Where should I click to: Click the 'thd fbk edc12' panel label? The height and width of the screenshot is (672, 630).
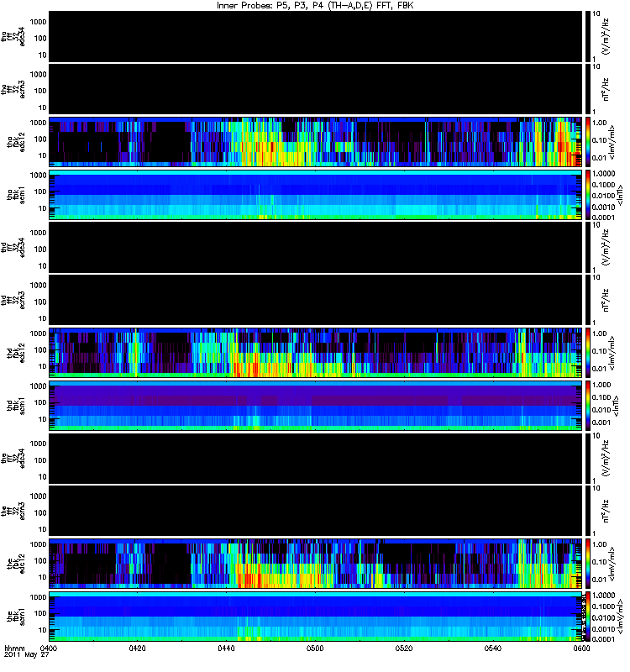click(x=16, y=353)
